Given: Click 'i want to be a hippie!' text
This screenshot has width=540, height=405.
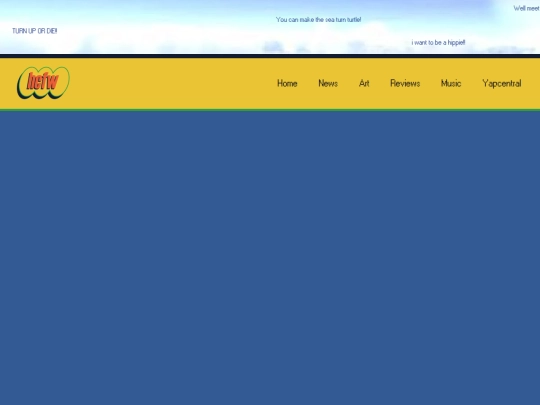Looking at the screenshot, I should pos(438,42).
